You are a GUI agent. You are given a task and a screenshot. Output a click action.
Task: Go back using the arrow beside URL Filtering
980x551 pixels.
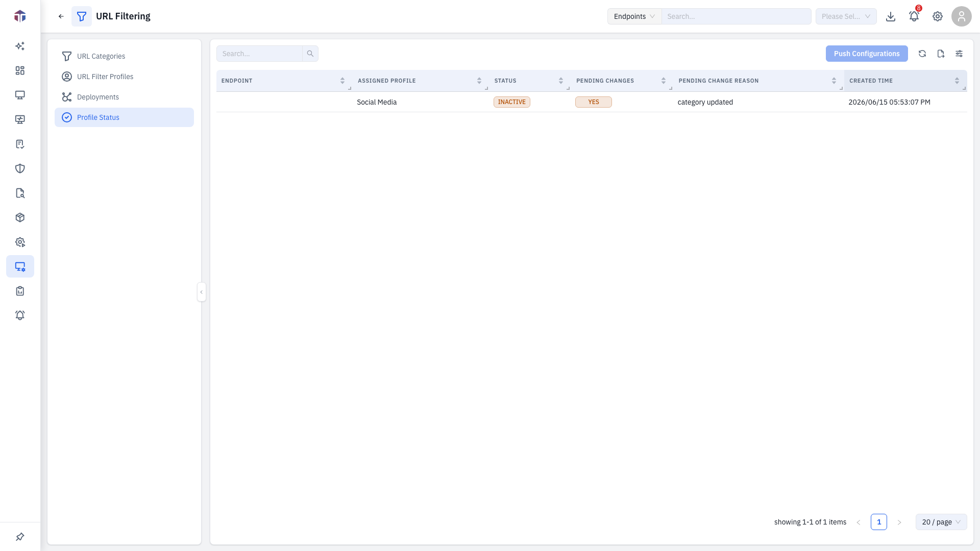coord(61,16)
